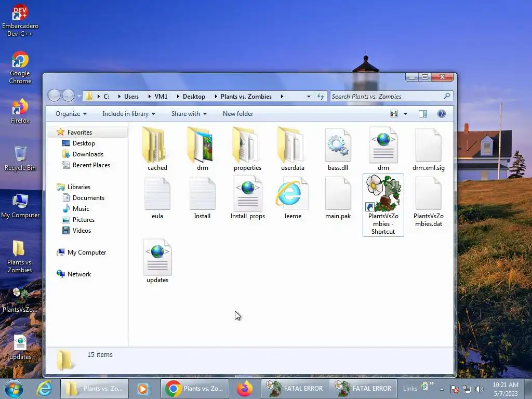The height and width of the screenshot is (399, 532).
Task: Click C: in the address breadcrumb
Action: tap(106, 96)
